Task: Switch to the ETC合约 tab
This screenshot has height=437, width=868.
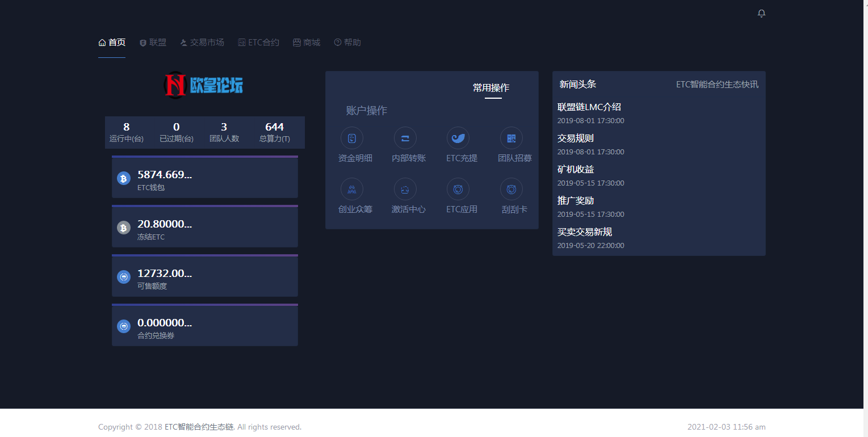Action: (x=258, y=41)
